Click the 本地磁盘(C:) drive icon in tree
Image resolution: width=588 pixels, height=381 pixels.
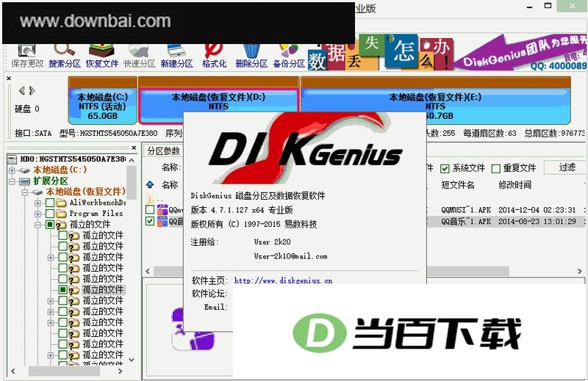click(25, 170)
